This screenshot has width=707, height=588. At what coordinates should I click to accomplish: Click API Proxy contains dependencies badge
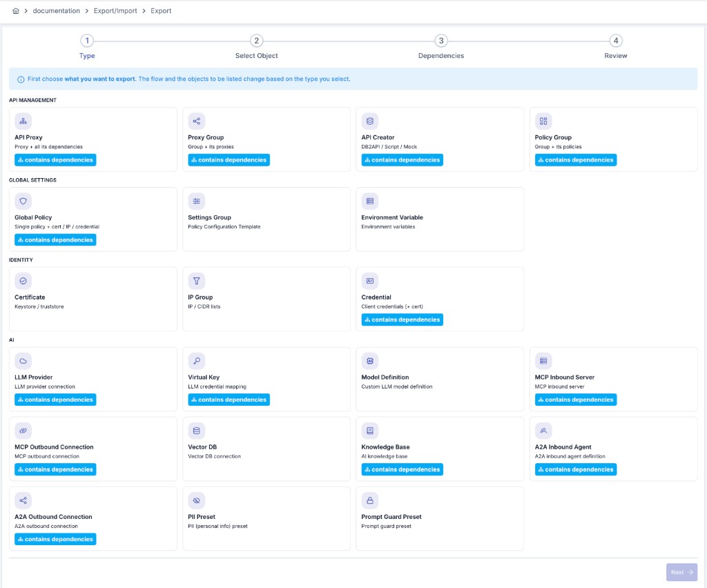pyautogui.click(x=55, y=160)
